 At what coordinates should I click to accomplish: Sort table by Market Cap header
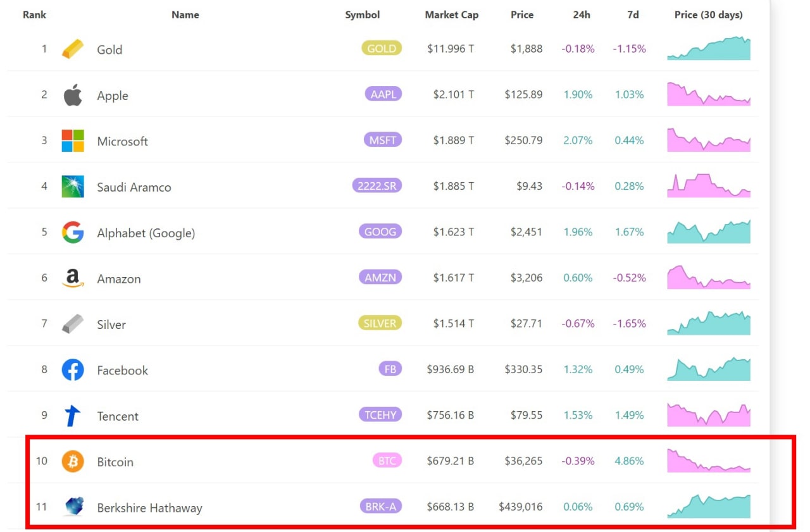tap(452, 15)
